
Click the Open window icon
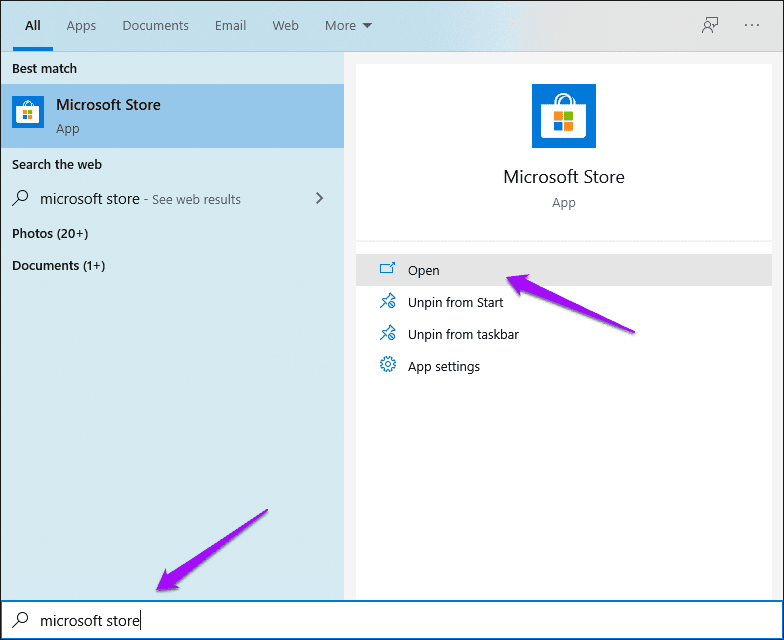[x=387, y=269]
